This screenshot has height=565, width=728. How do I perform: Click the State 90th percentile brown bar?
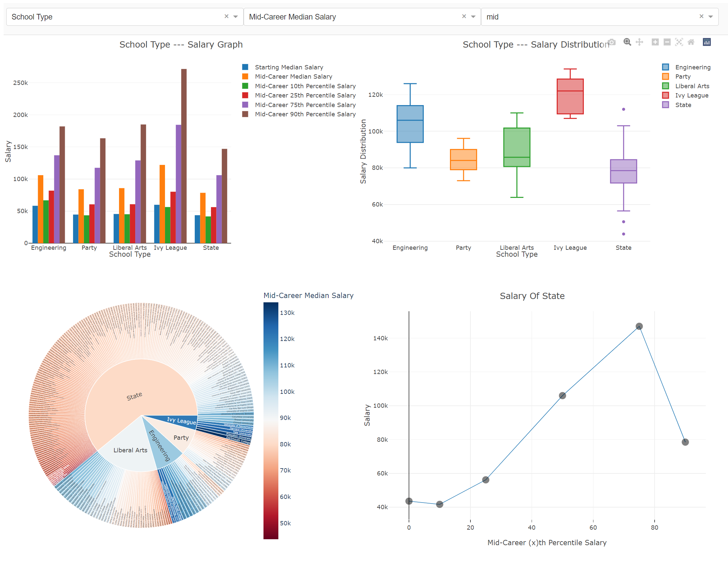(224, 196)
